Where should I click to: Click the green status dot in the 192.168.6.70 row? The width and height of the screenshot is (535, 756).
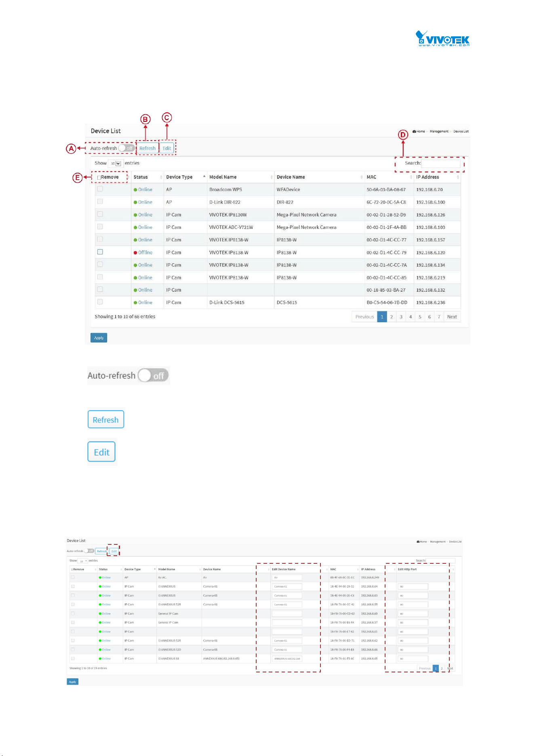pos(135,190)
